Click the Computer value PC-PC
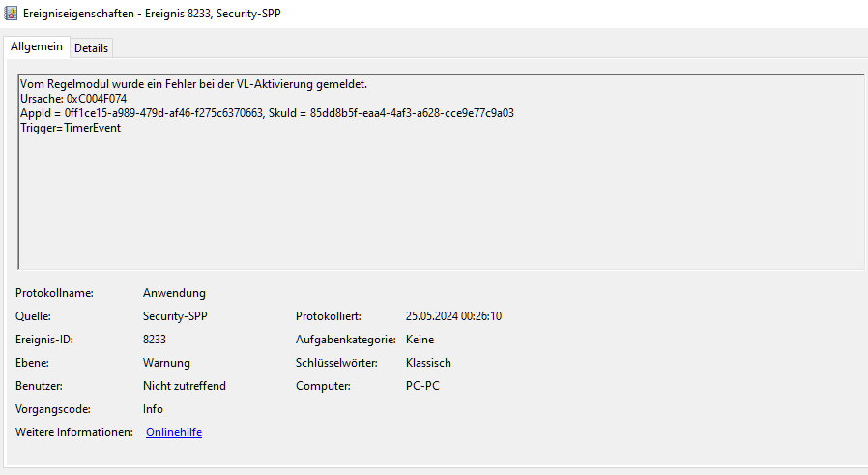The height and width of the screenshot is (475, 868). point(423,386)
